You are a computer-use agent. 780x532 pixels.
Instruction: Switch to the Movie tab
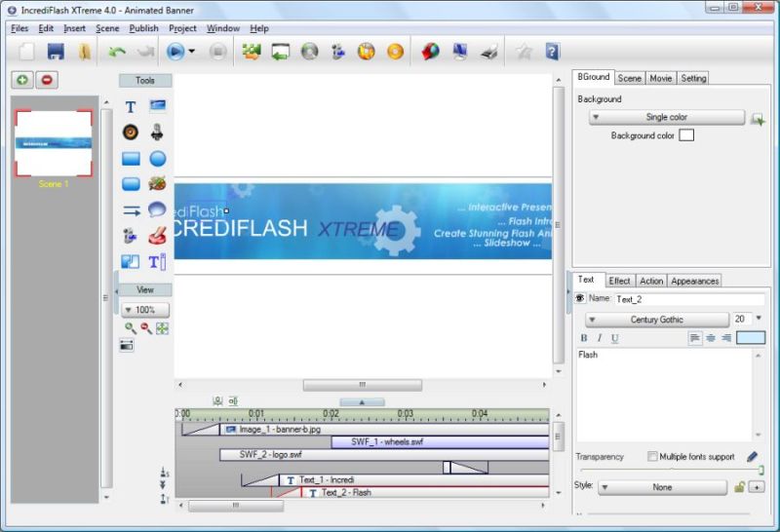tap(661, 78)
